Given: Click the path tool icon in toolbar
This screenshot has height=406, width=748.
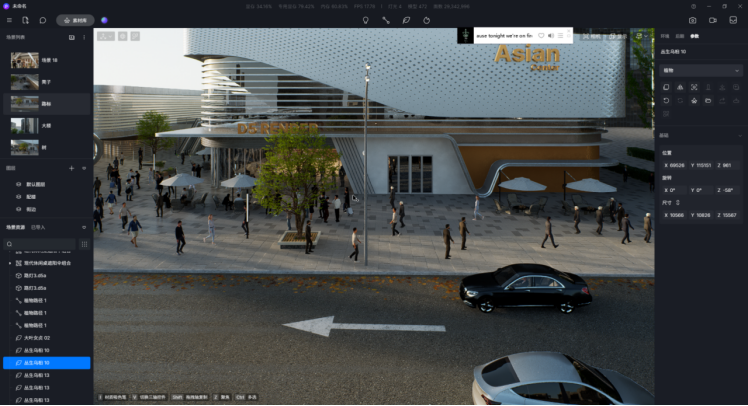Looking at the screenshot, I should click(386, 19).
